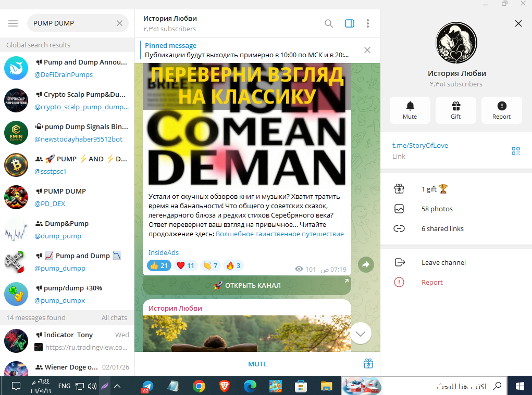
Task: Open Indicator_Tony message result
Action: tap(67, 341)
